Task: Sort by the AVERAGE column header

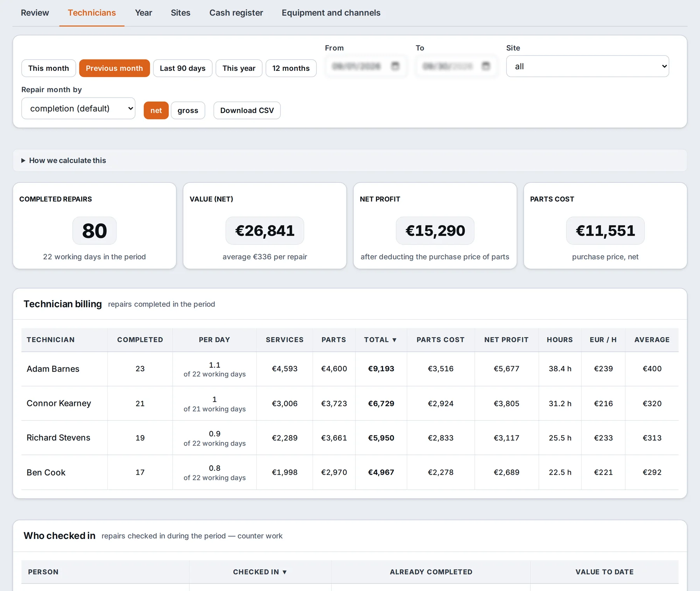Action: [652, 340]
